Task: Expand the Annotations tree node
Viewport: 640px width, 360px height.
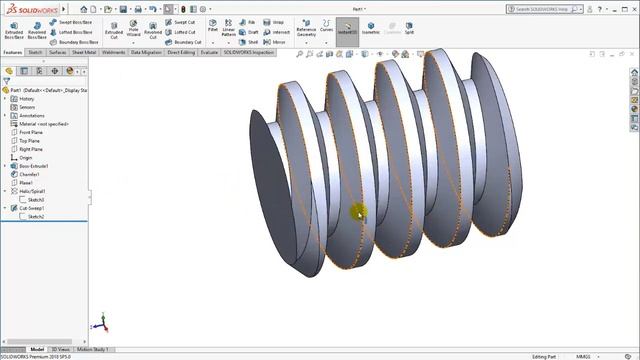Action: pos(5,116)
